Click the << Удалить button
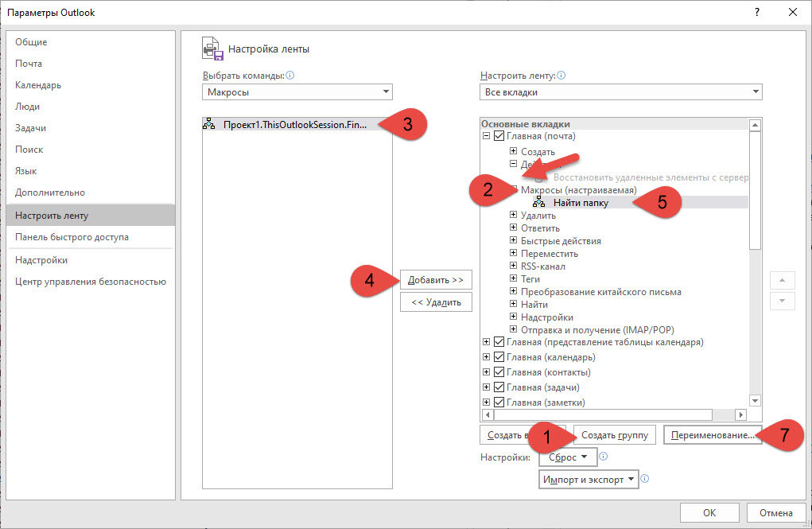This screenshot has height=529, width=812. 436,302
